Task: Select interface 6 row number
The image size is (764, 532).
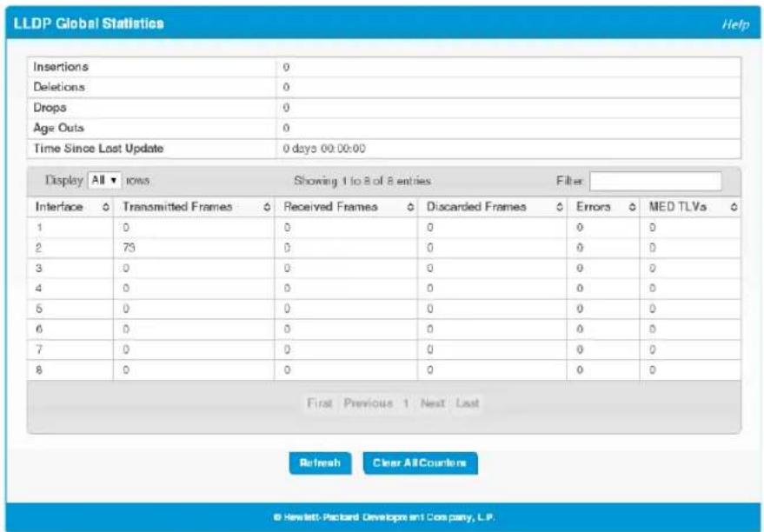Action: pyautogui.click(x=39, y=329)
